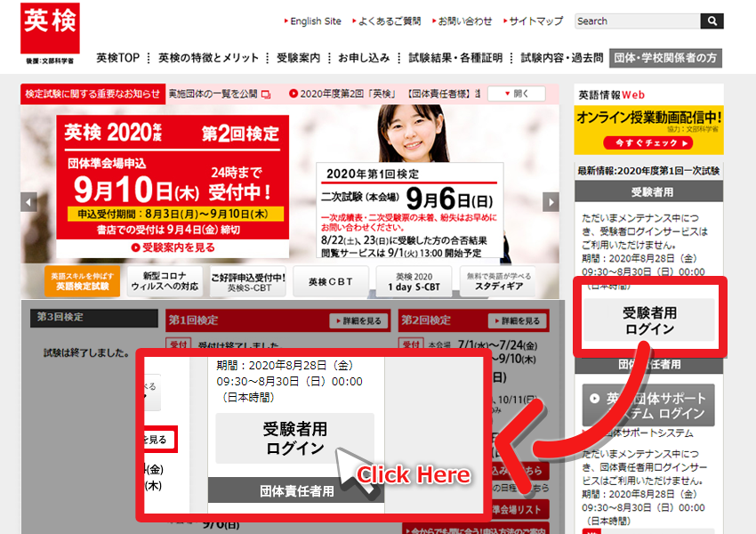Viewport: 756px width, 534px height.
Task: Advance to the next carousel slide
Action: point(551,202)
